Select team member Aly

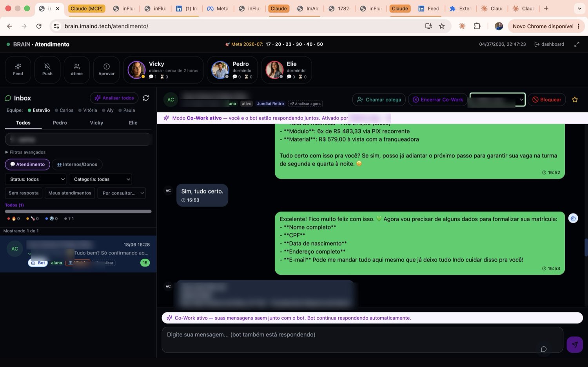coord(107,110)
